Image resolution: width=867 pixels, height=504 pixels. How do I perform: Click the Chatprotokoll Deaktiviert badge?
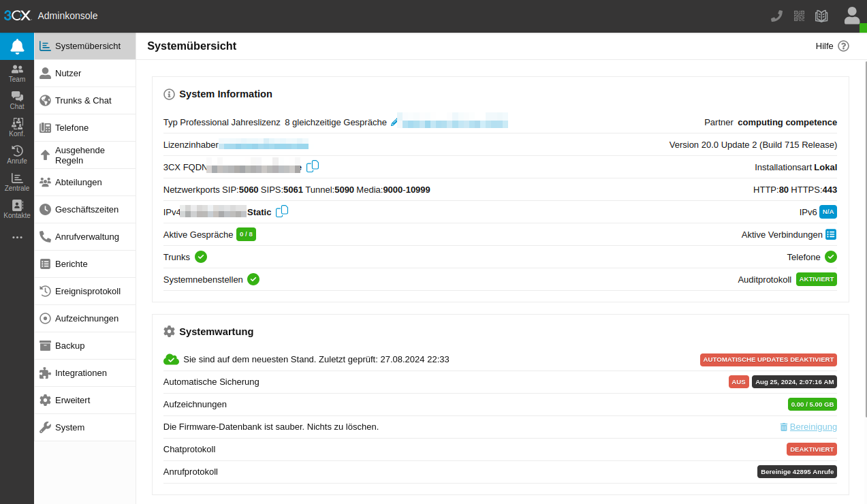pyautogui.click(x=811, y=450)
